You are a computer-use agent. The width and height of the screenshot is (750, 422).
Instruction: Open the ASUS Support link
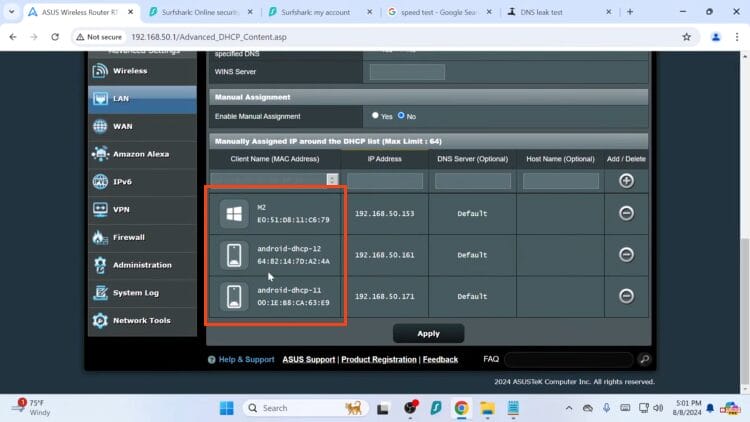pyautogui.click(x=309, y=359)
